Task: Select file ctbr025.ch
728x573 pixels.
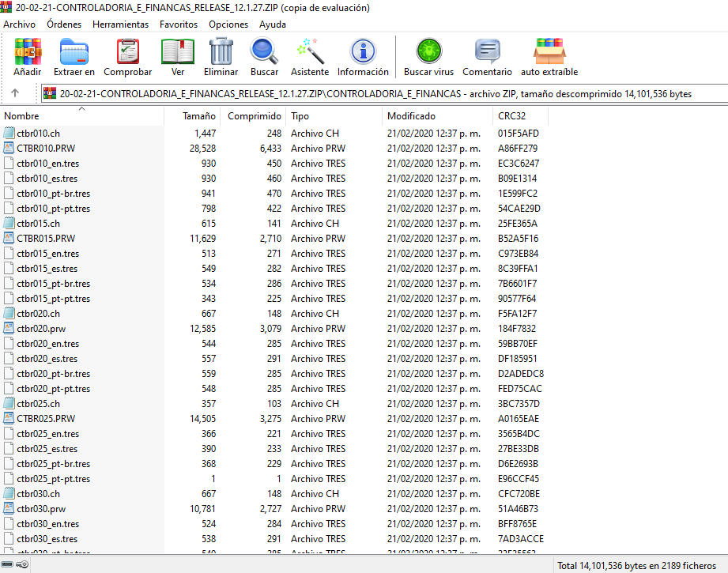Action: (x=38, y=404)
